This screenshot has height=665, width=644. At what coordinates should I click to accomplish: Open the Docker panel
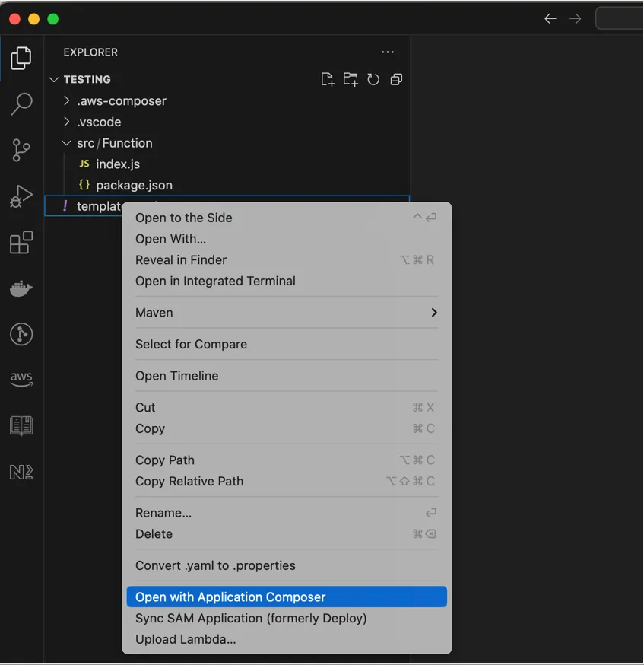[21, 288]
